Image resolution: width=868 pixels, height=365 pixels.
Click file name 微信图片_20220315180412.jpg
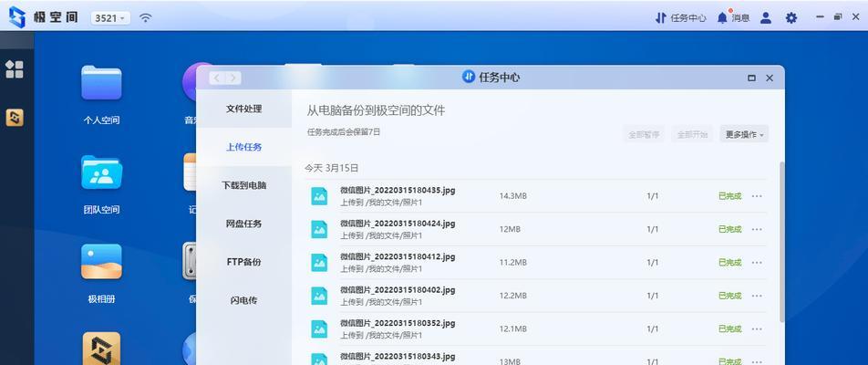[398, 256]
